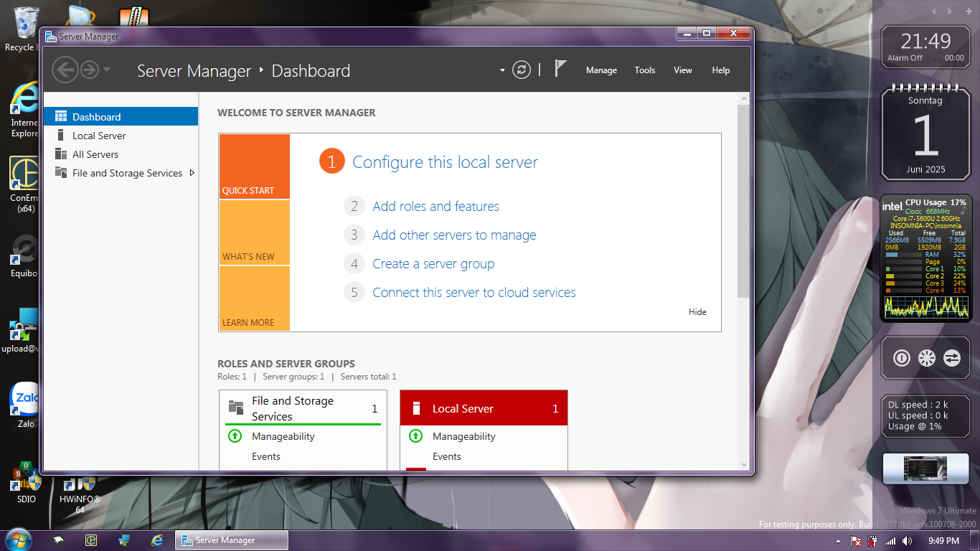Screen dimensions: 980x551
Task: Click the slideshow thumbnail gadget at sidebar bottom
Action: point(925,468)
